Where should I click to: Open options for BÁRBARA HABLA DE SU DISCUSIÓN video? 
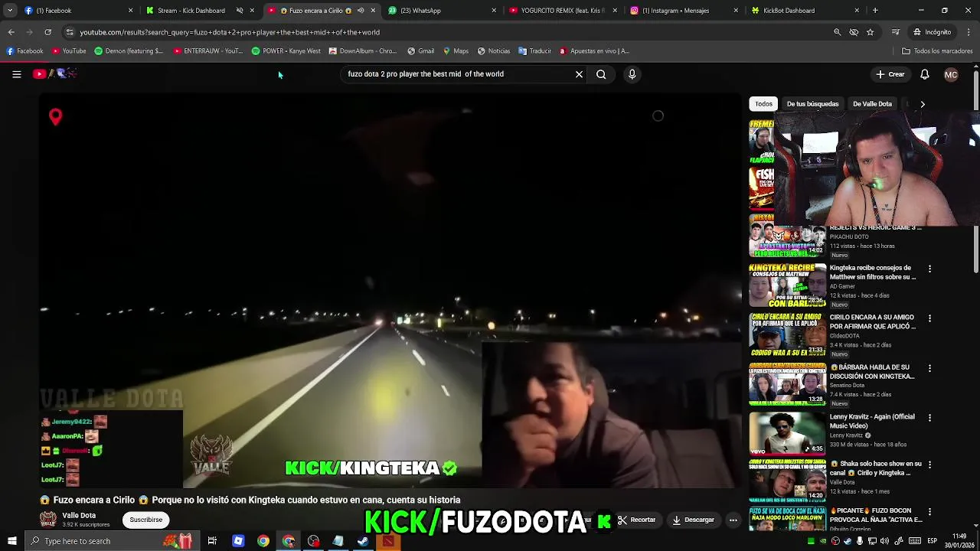pyautogui.click(x=929, y=368)
